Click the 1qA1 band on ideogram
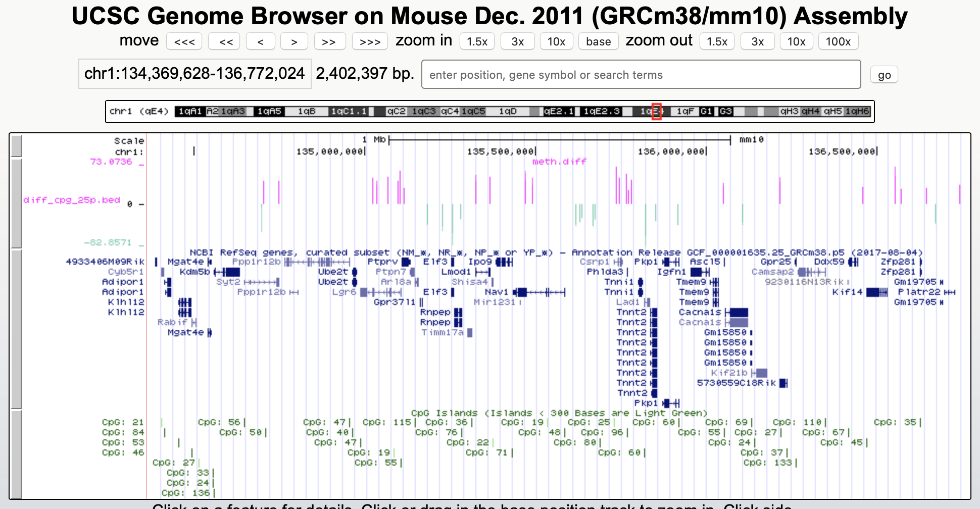The image size is (980, 509). coord(190,111)
